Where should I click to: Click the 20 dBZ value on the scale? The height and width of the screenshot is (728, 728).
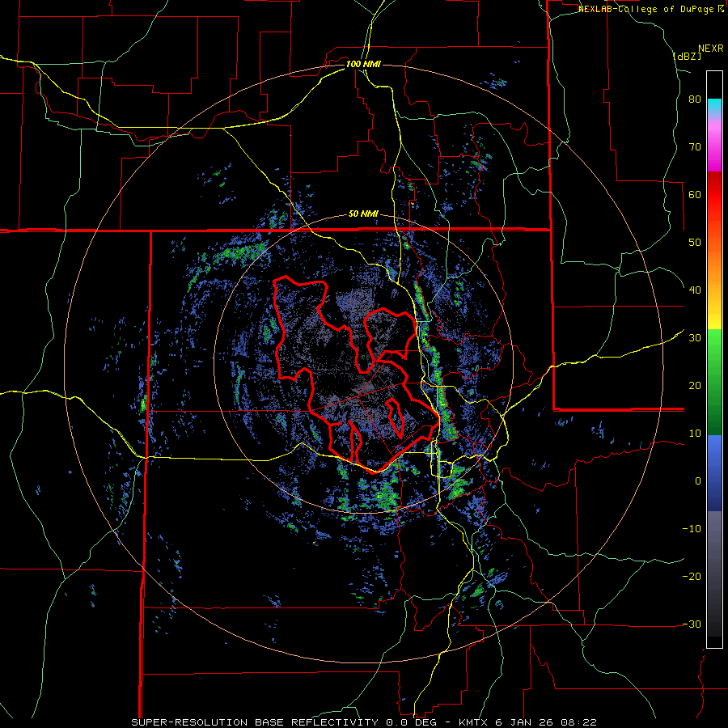point(695,385)
